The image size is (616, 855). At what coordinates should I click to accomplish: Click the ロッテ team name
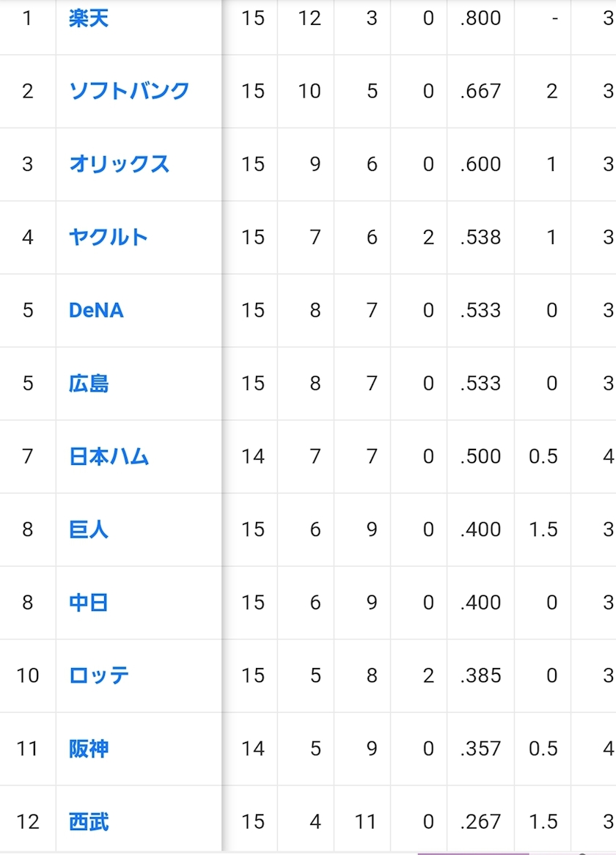click(x=99, y=675)
